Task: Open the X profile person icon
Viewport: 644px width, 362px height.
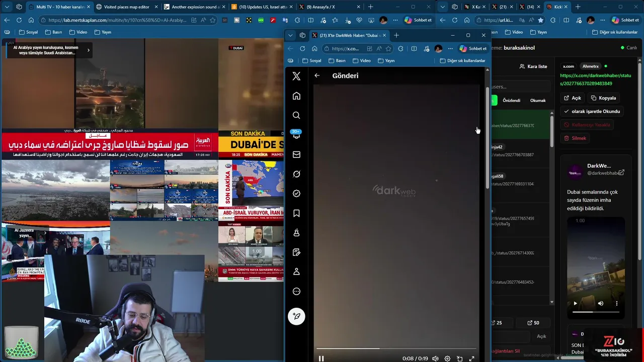Action: (296, 271)
